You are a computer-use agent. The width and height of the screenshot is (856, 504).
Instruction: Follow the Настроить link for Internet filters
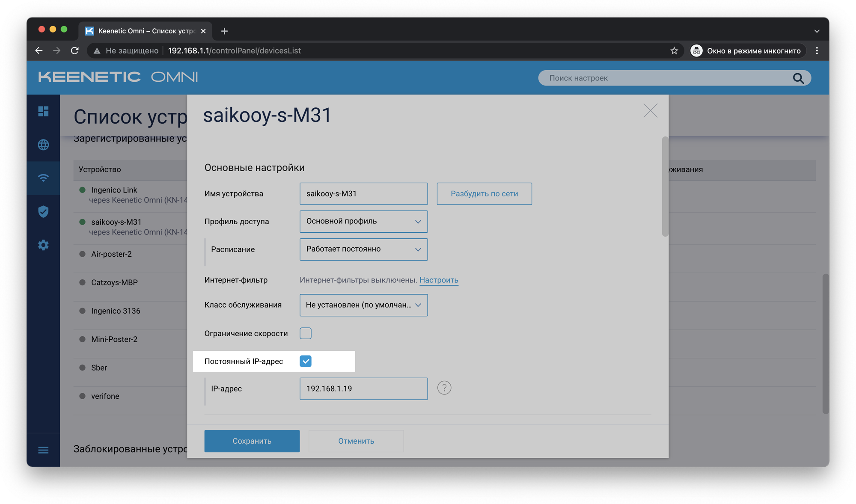[439, 280]
